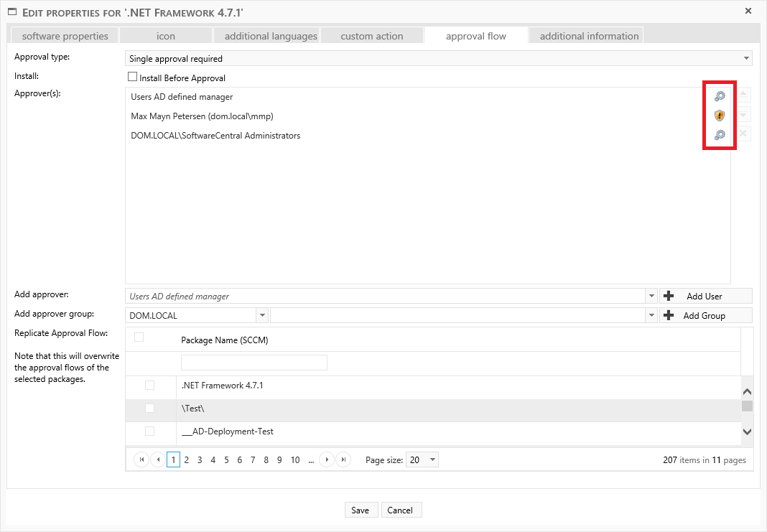Go to the next page of packages
The image size is (767, 532).
327,460
